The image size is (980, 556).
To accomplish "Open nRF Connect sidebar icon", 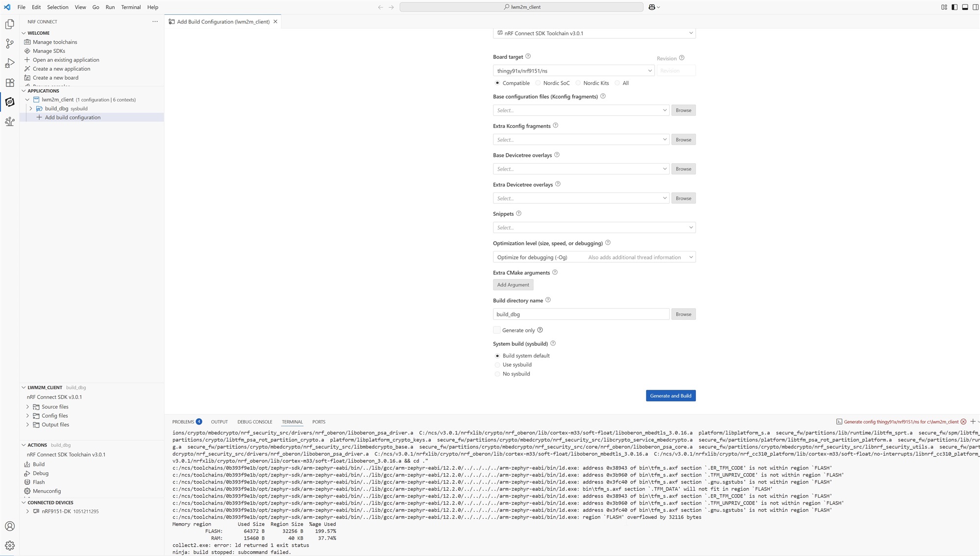I will [10, 102].
